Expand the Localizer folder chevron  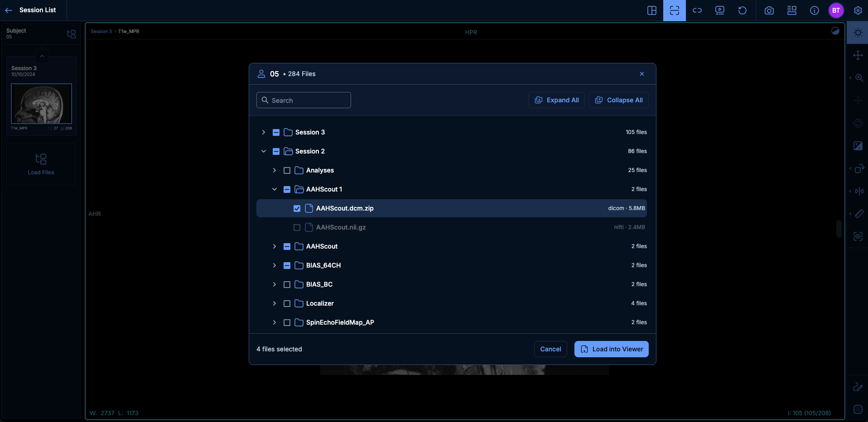[275, 303]
